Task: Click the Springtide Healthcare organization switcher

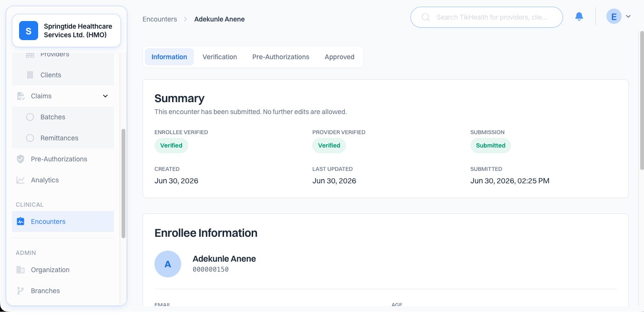Action: click(x=66, y=31)
